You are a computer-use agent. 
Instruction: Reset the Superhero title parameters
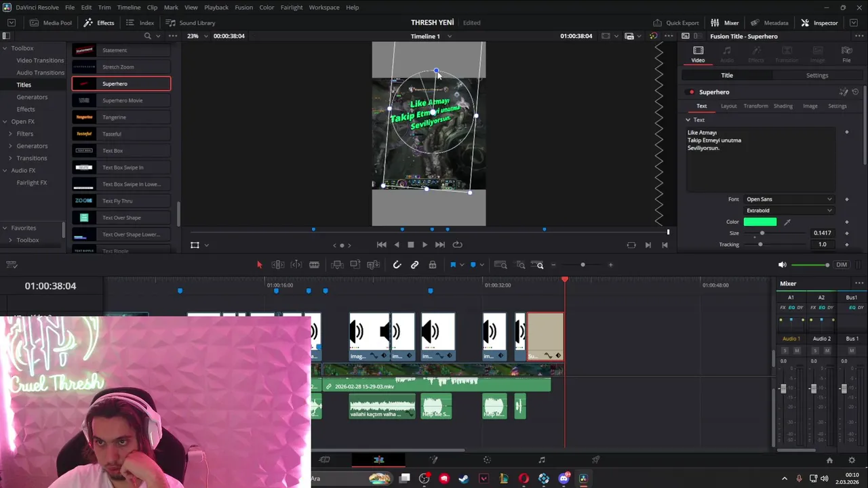coord(855,91)
